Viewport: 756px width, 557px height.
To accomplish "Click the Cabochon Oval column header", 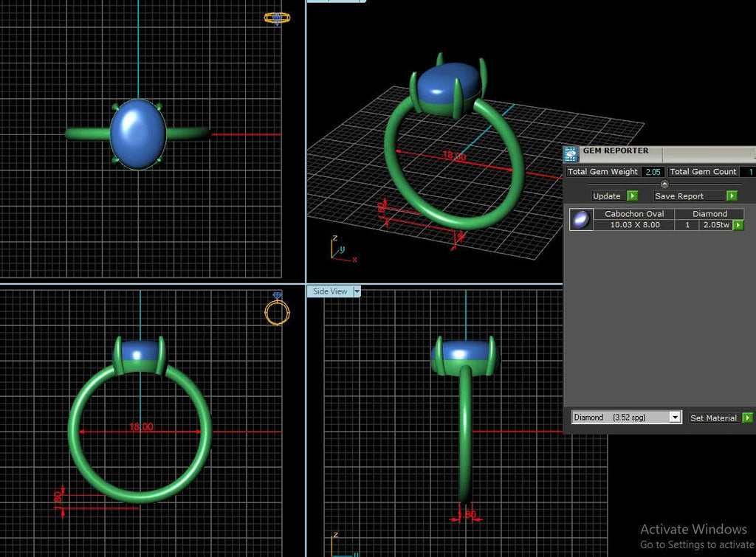I will click(634, 213).
